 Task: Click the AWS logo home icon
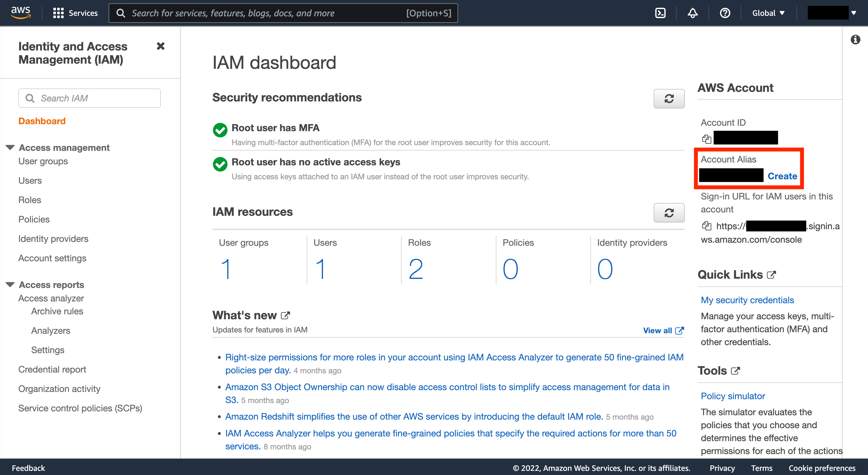(21, 13)
